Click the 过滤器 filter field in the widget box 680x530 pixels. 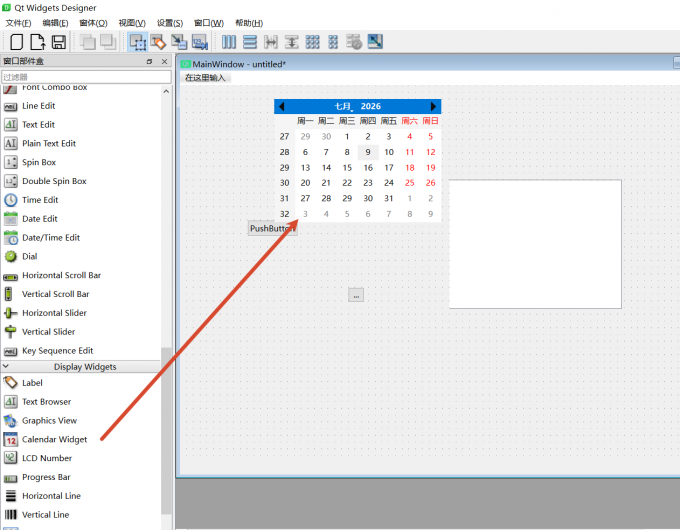[86, 77]
